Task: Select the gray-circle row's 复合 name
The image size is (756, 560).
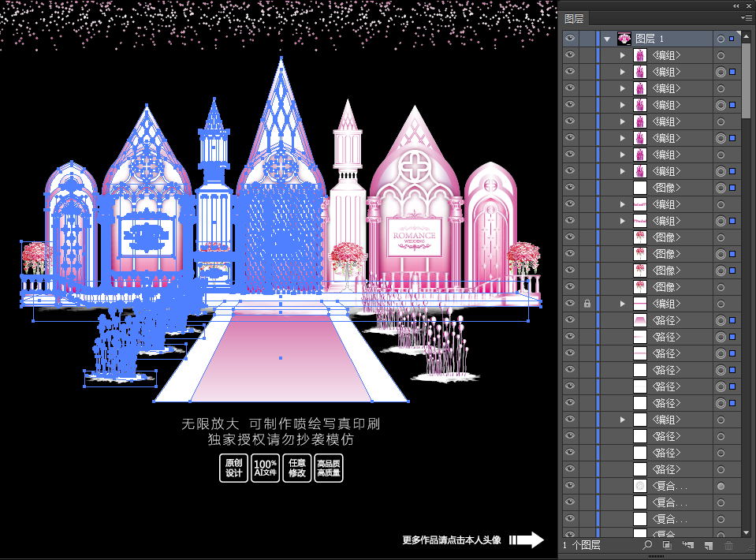Action: pyautogui.click(x=669, y=486)
